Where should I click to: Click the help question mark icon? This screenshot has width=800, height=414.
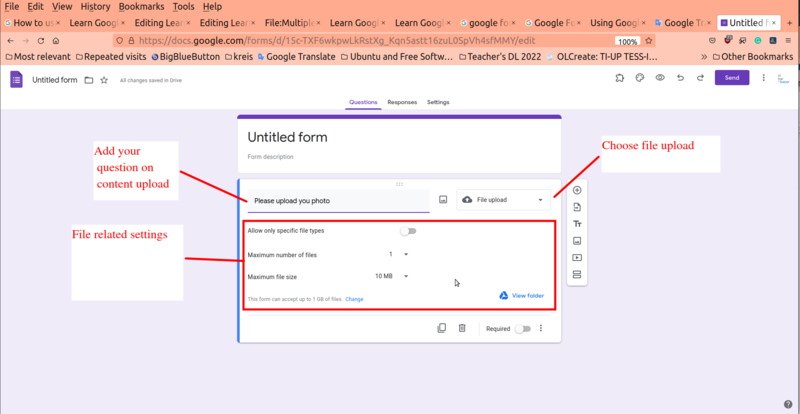point(788,404)
